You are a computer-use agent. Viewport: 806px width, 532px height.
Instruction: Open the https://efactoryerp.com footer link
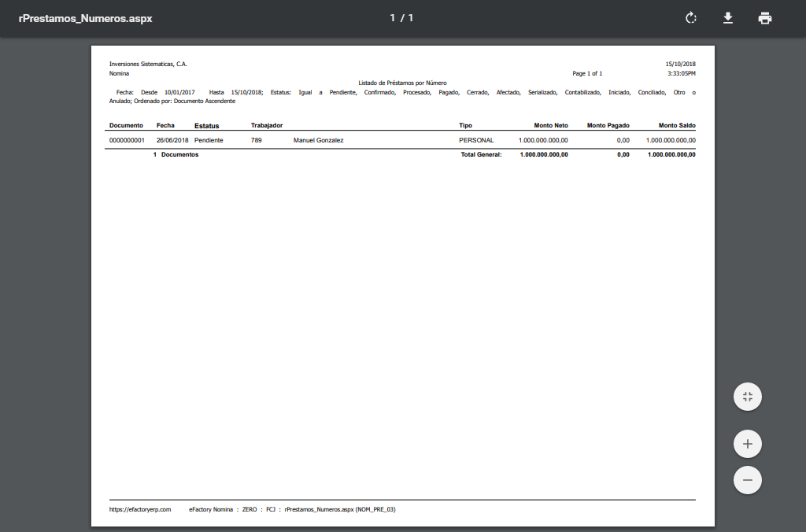(x=140, y=509)
